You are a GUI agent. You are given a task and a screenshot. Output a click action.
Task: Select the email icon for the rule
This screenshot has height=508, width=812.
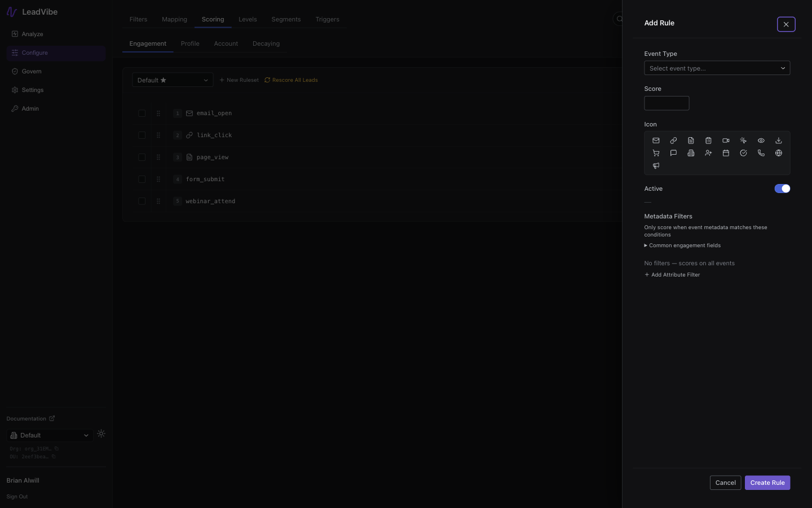click(x=656, y=141)
